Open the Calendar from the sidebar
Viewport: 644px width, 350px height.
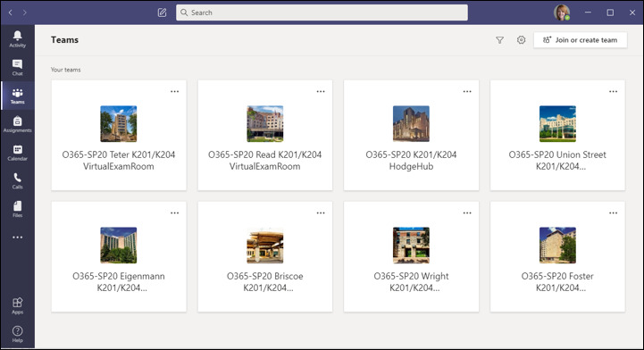pyautogui.click(x=17, y=152)
